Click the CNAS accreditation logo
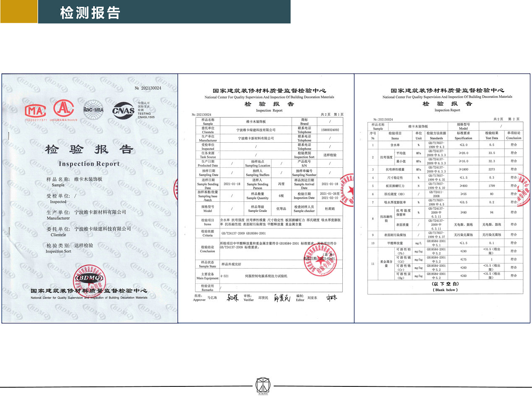532x399 pixels. (x=123, y=110)
